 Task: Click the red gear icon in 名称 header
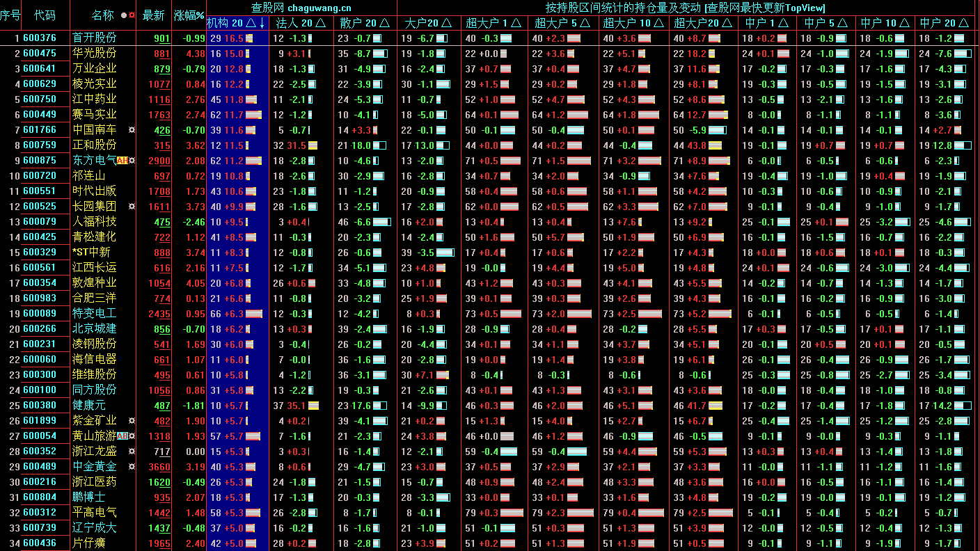tap(132, 15)
